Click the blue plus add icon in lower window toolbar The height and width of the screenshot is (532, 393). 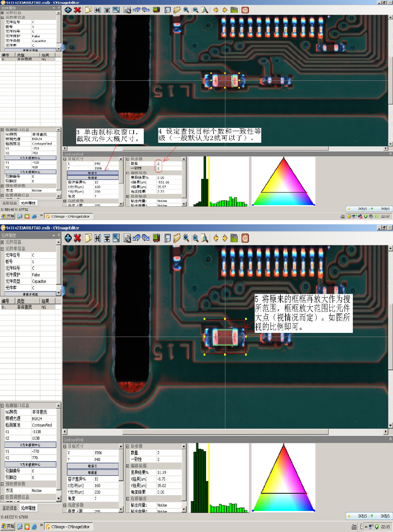[68, 238]
